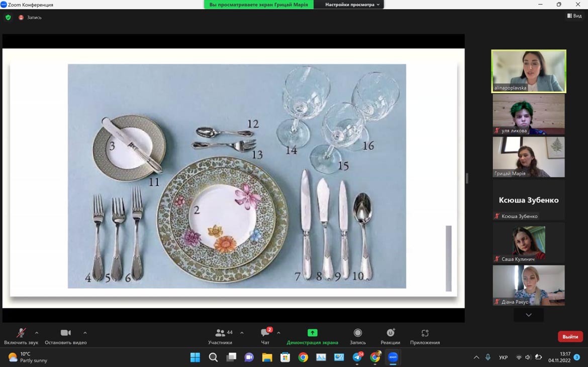The image size is (588, 367).
Task: Open the Windows Start menu
Action: [x=195, y=357]
